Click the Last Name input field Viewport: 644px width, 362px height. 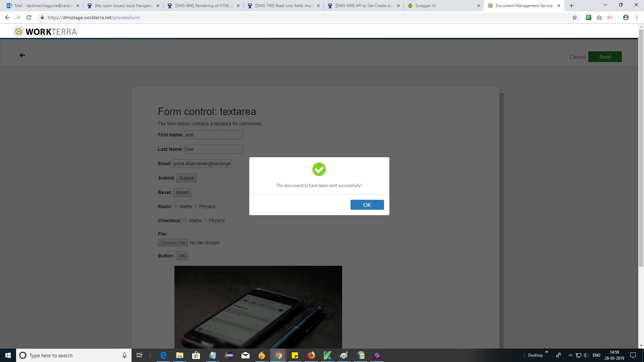coord(213,149)
